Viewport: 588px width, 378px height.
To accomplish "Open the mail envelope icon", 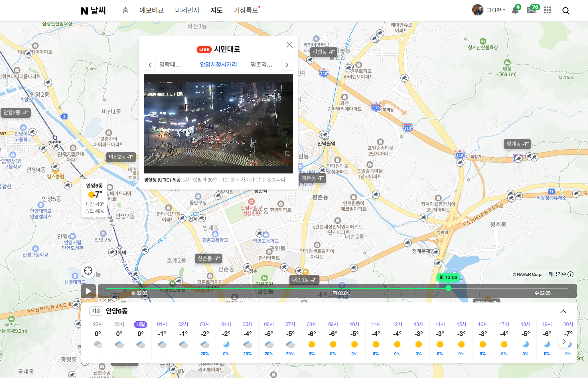I will (531, 10).
